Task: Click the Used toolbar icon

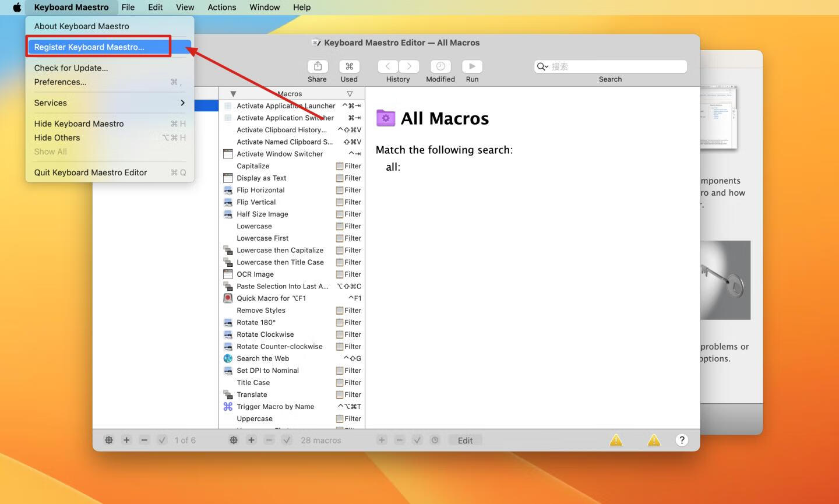Action: (349, 66)
